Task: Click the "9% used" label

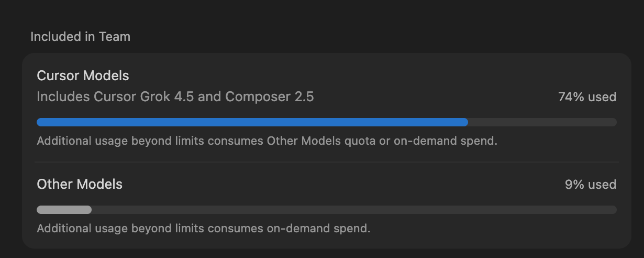Action: (591, 185)
